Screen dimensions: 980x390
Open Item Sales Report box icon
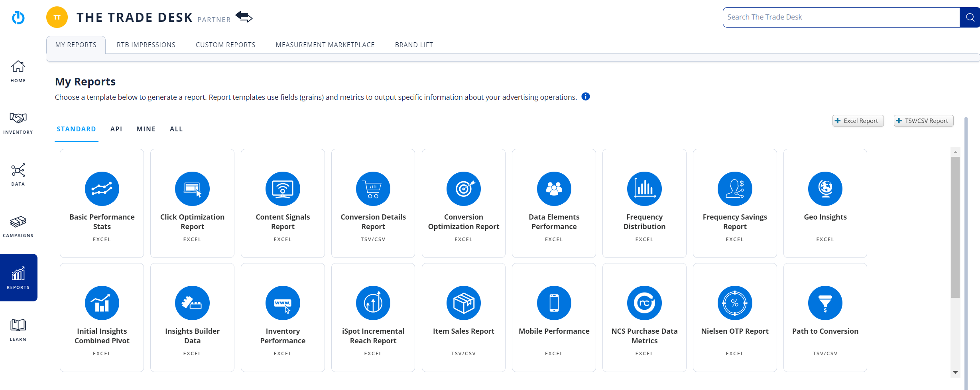pos(464,303)
